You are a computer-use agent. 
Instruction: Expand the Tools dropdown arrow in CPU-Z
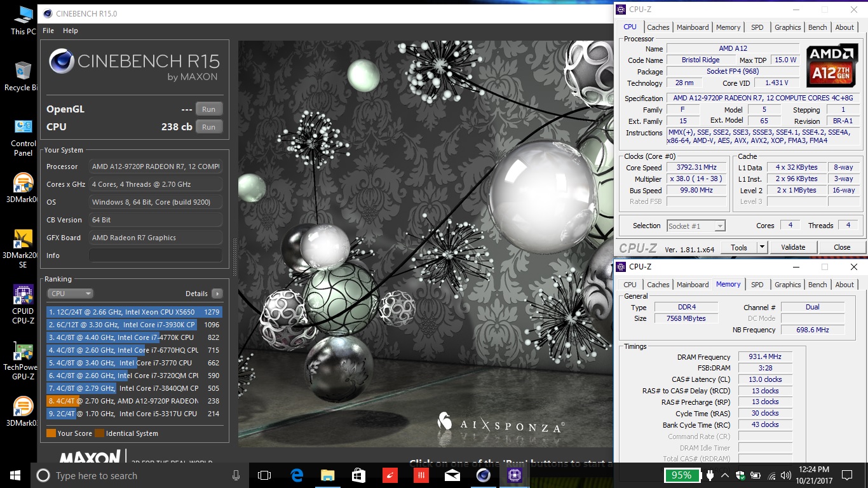coord(762,247)
